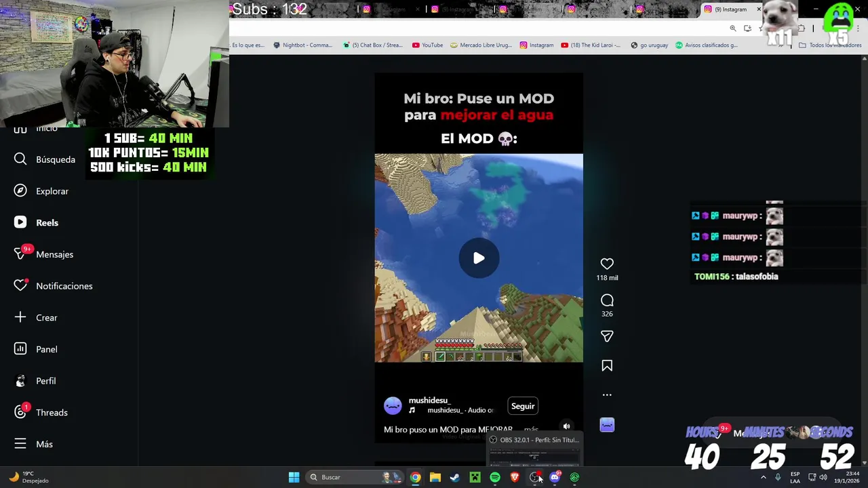Open the YouTube bookmark
The image size is (868, 488).
pos(427,45)
